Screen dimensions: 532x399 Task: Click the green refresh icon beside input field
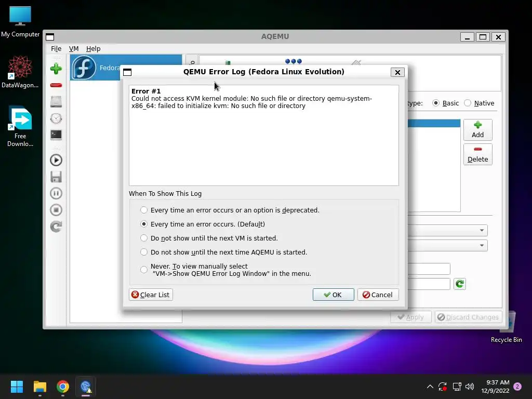pyautogui.click(x=460, y=284)
